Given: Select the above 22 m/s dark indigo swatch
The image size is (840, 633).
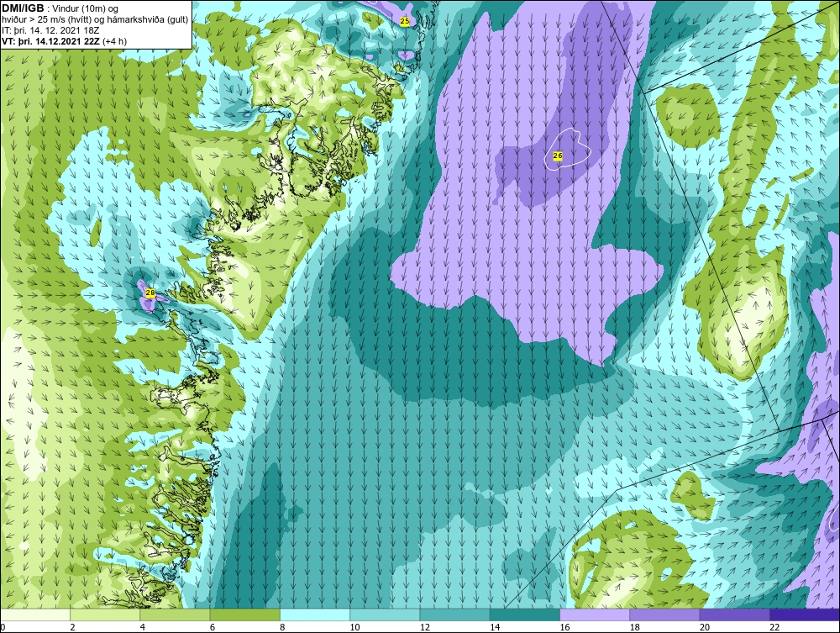Looking at the screenshot, I should click(x=805, y=615).
